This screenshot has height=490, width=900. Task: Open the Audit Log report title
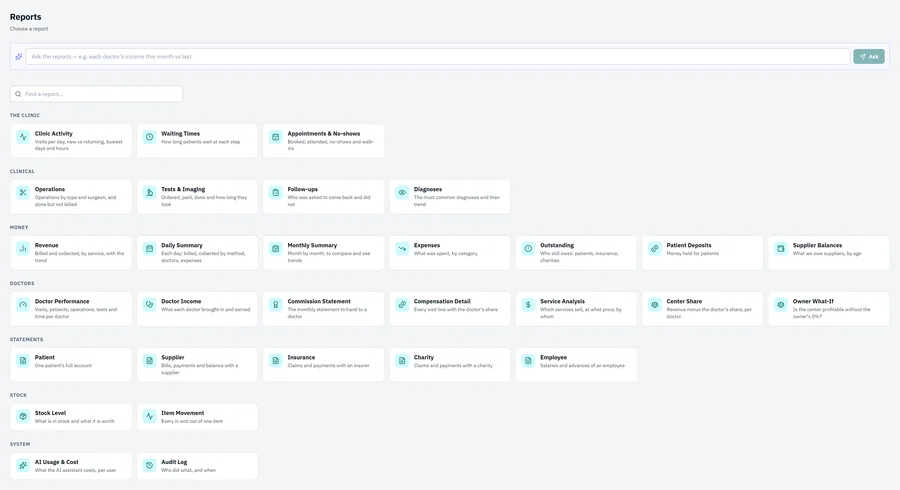pos(174,462)
